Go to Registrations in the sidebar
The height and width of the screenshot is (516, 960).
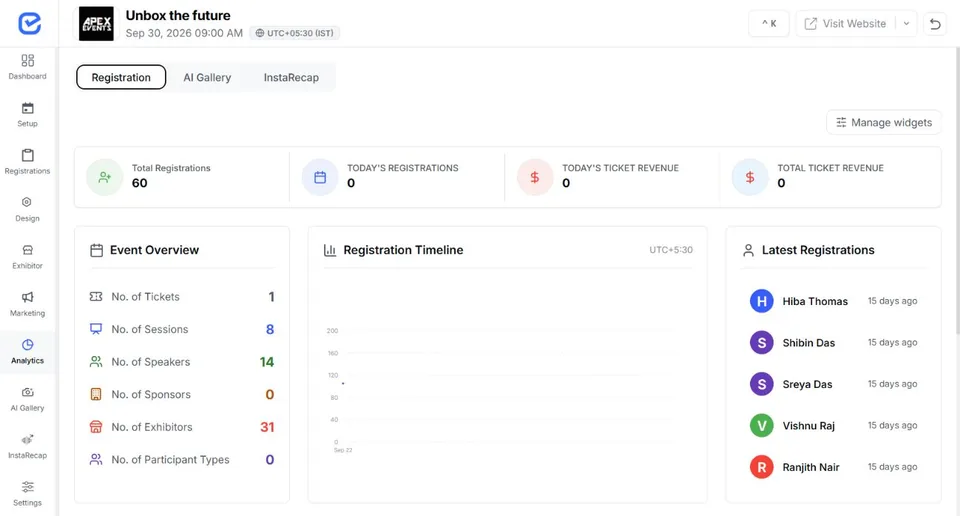coord(28,162)
